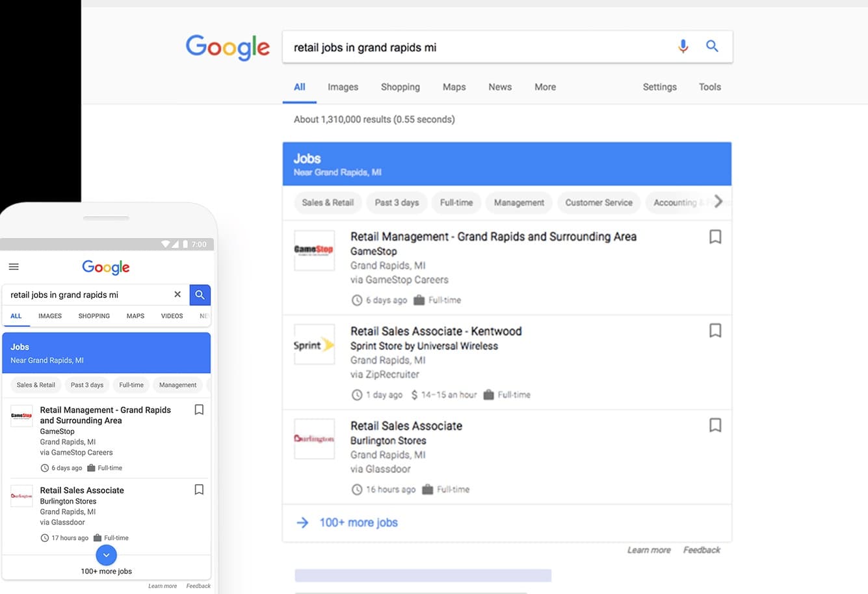Click the desktop Feedback link
This screenshot has height=594, width=868.
pyautogui.click(x=702, y=550)
